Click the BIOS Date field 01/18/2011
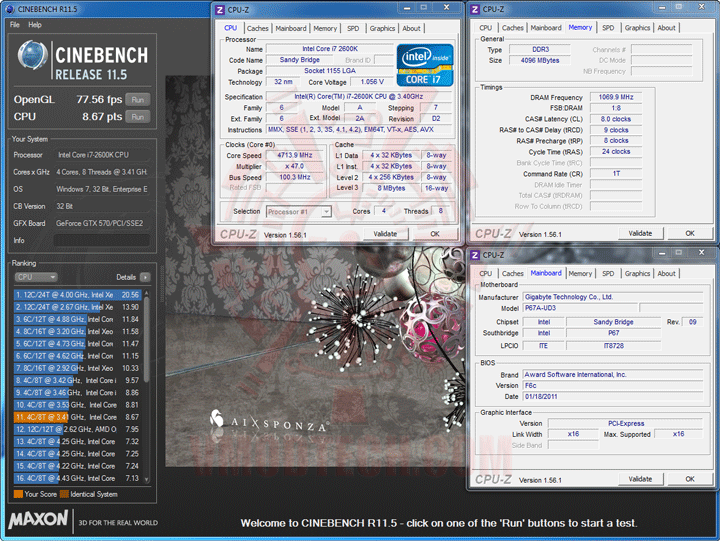720x541 pixels. (x=613, y=396)
